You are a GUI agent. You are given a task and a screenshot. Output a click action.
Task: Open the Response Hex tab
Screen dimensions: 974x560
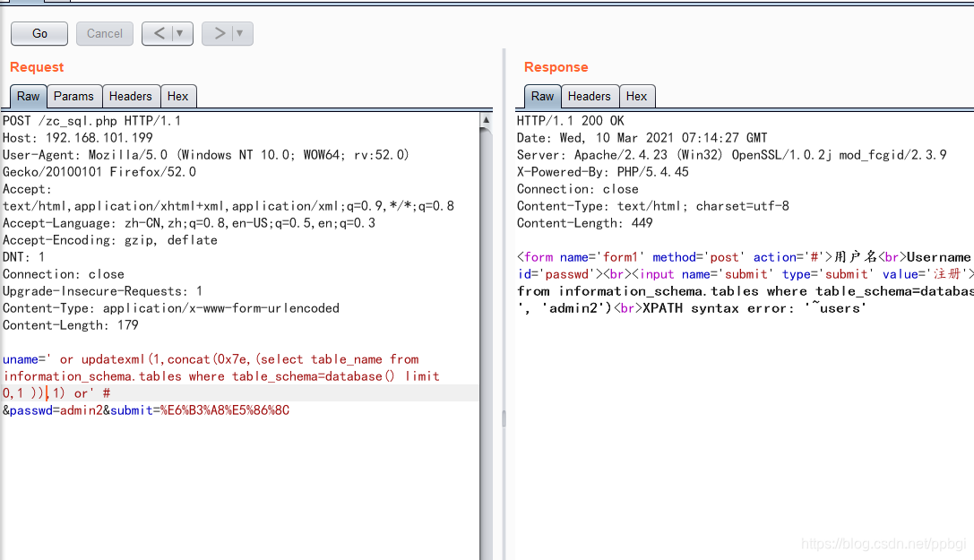coord(637,96)
